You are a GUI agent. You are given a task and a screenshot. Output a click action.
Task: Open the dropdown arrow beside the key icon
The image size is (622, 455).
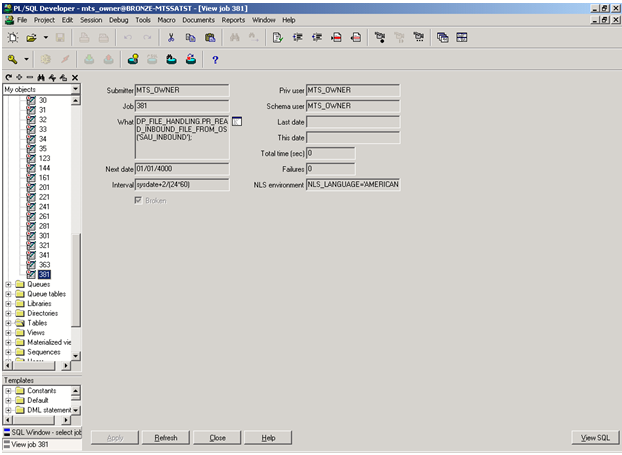(26, 60)
